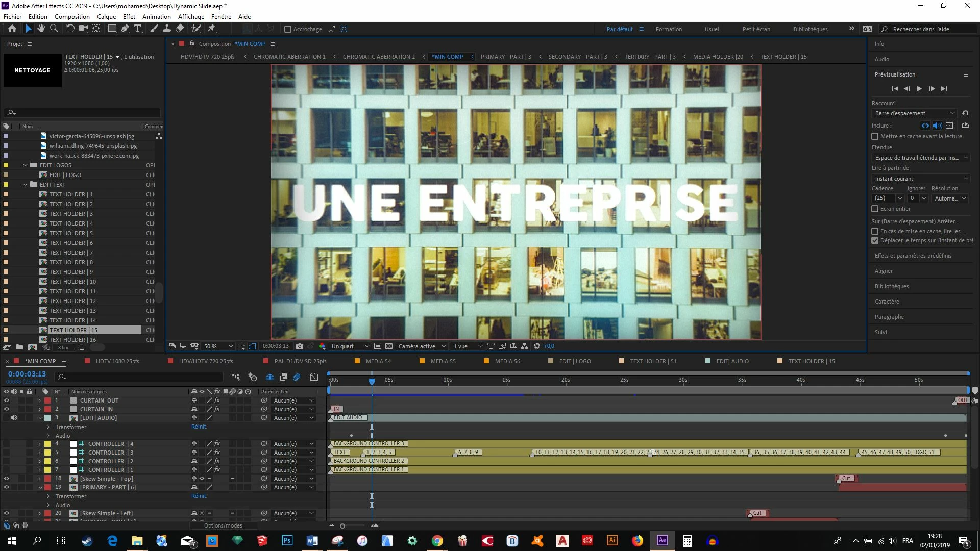Click the yellow label swatch of CONTROLLER | 4
The image size is (980, 551).
[47, 444]
